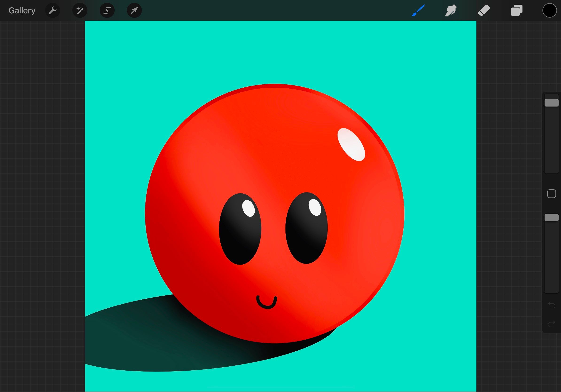Select the Smudge tool
Screen dimensions: 561x392
[451, 11]
